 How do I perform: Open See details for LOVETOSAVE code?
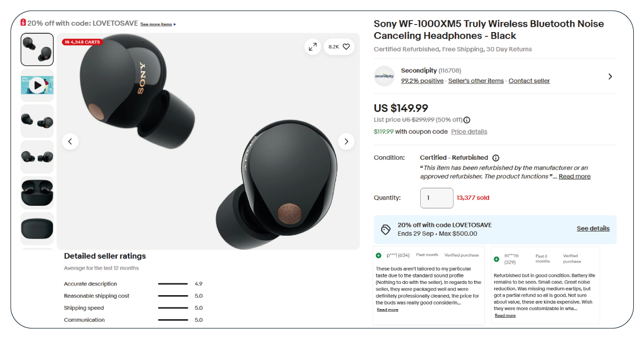coord(593,228)
